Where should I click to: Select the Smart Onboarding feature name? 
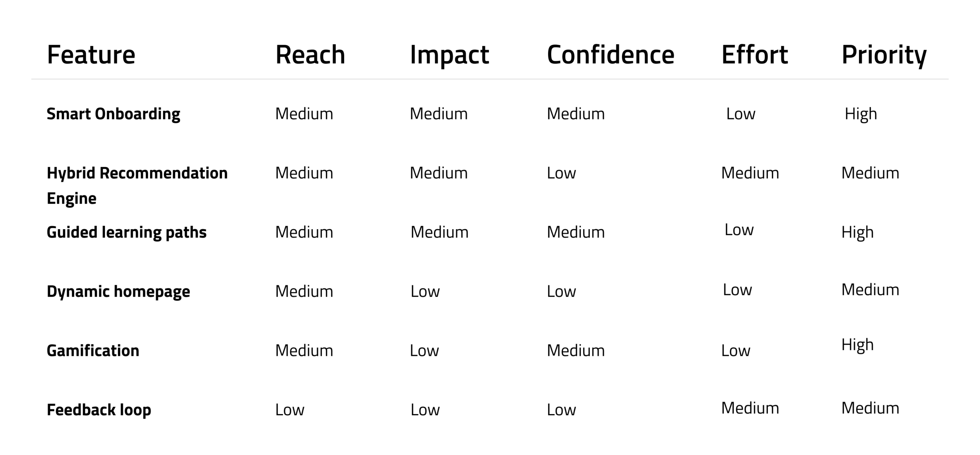pos(113,114)
